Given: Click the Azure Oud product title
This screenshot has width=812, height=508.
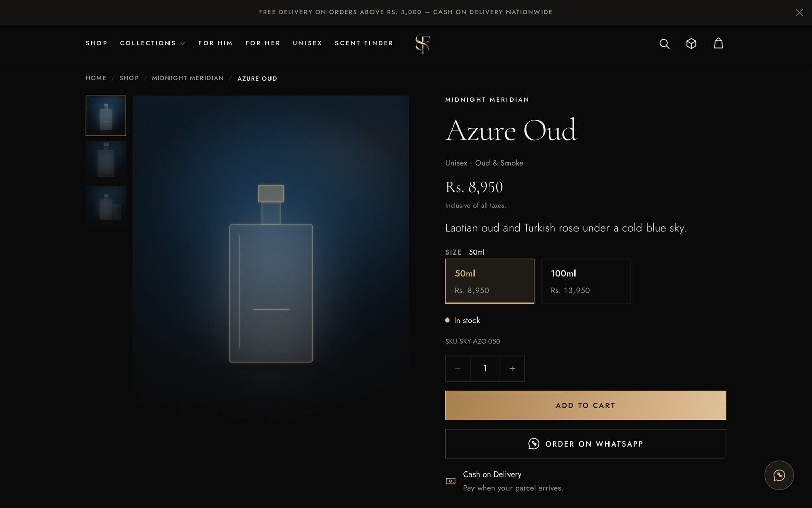Looking at the screenshot, I should tap(511, 131).
